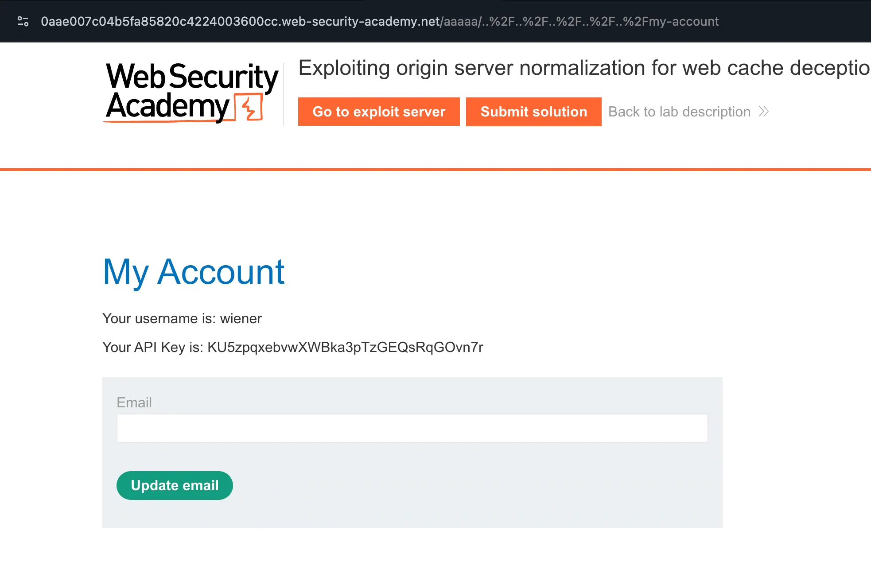Image resolution: width=871 pixels, height=588 pixels.
Task: Click the %2Fmy-account path in the URL
Action: tap(671, 21)
